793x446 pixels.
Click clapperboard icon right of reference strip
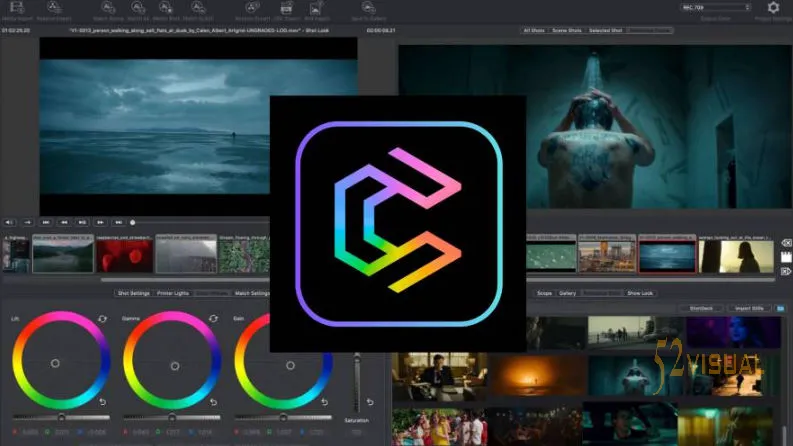(x=786, y=257)
